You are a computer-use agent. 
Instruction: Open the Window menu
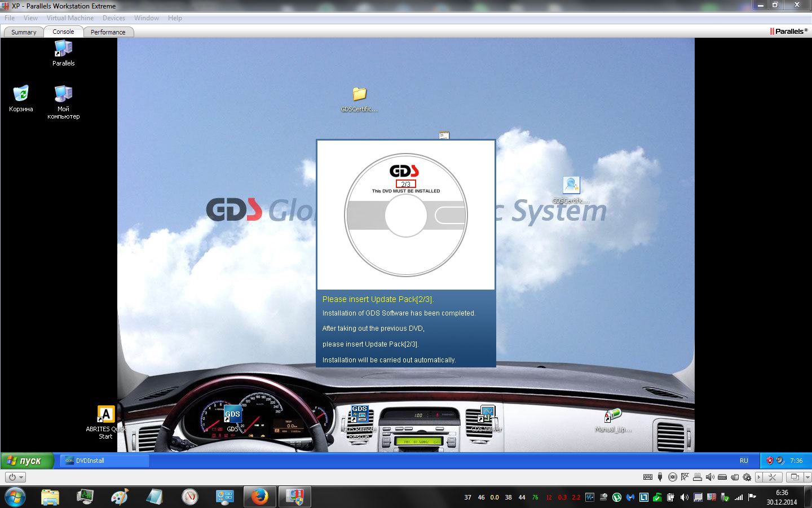coord(147,18)
